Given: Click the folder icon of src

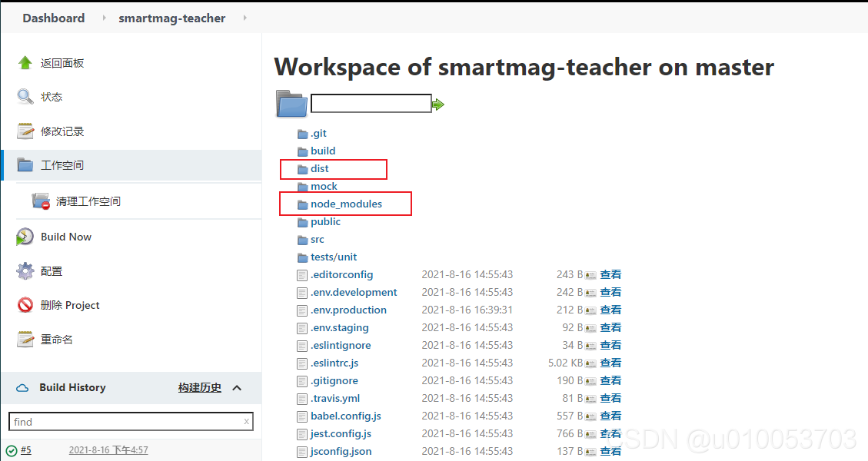Looking at the screenshot, I should click(x=302, y=240).
